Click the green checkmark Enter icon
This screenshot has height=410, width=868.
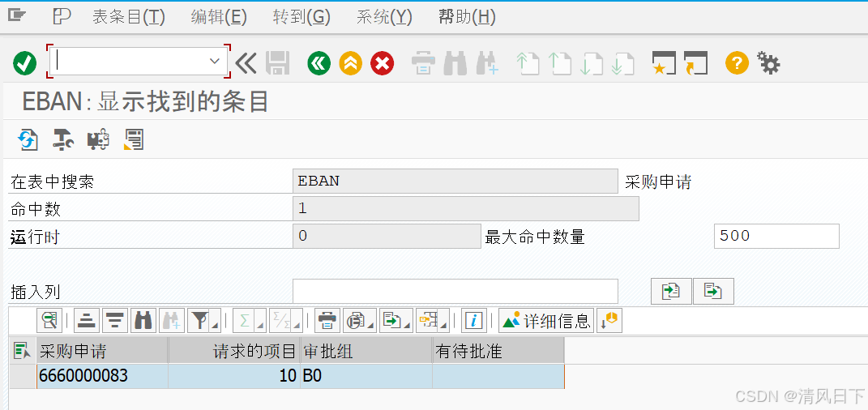[25, 64]
